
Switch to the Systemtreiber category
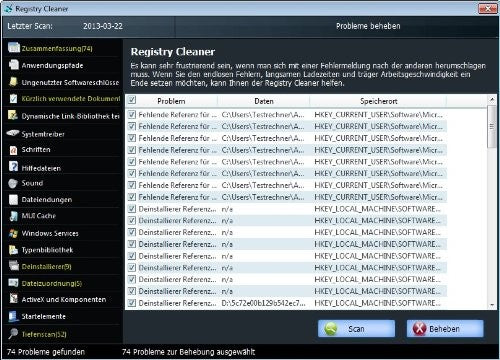43,134
